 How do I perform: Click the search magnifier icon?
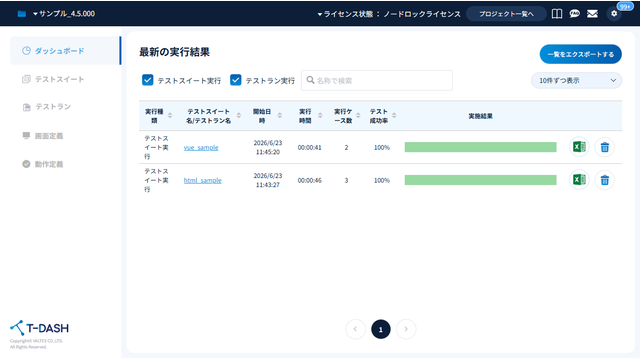[311, 80]
